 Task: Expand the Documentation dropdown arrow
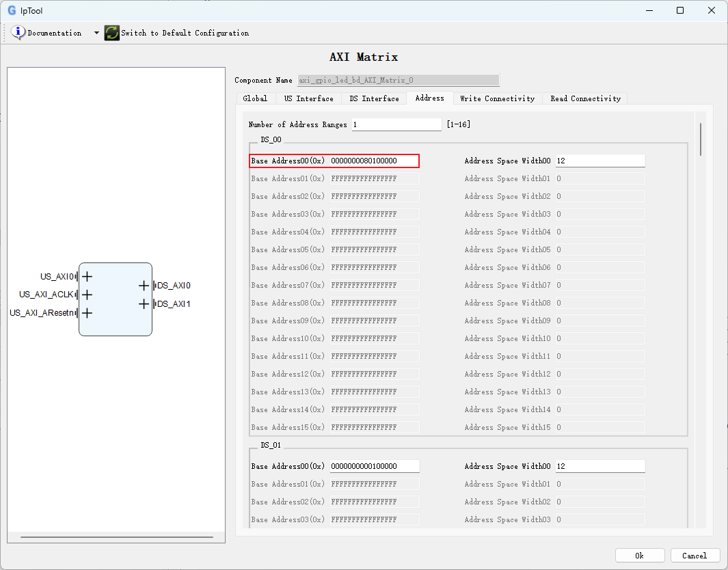[x=96, y=33]
